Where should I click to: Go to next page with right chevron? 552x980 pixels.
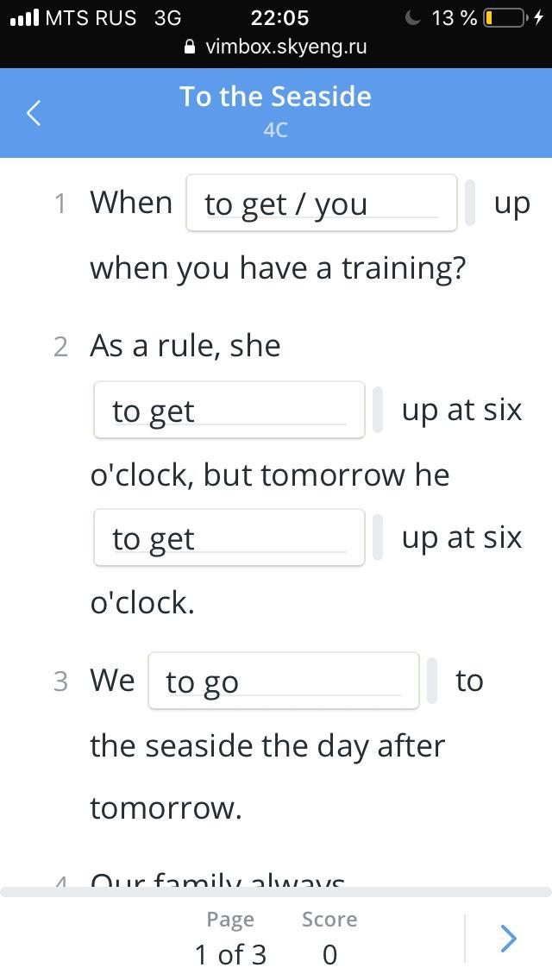(x=509, y=938)
